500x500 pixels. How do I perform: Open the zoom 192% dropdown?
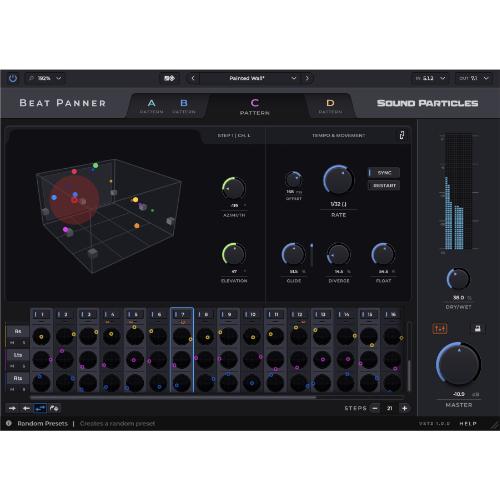(x=45, y=78)
